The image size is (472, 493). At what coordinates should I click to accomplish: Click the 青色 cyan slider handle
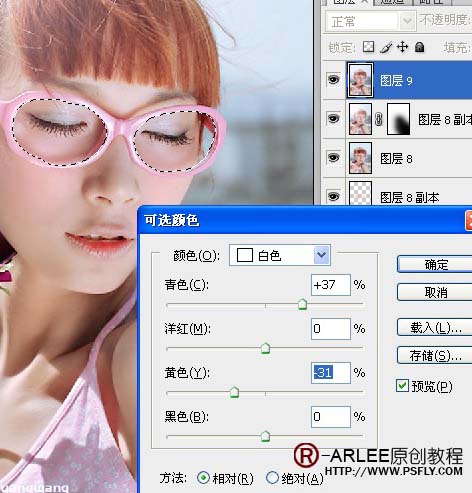click(302, 304)
